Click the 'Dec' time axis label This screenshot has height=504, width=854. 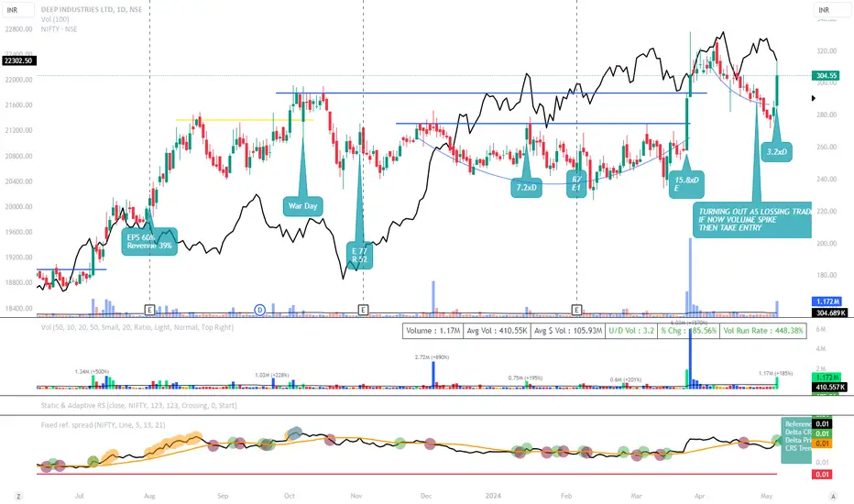tap(426, 496)
